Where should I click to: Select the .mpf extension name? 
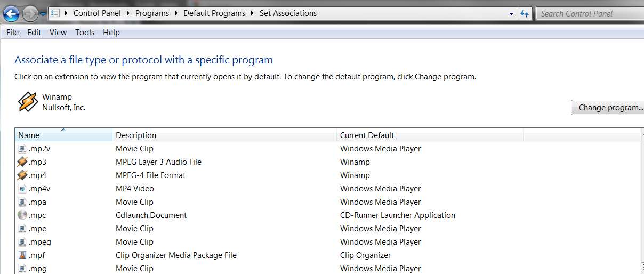click(37, 255)
